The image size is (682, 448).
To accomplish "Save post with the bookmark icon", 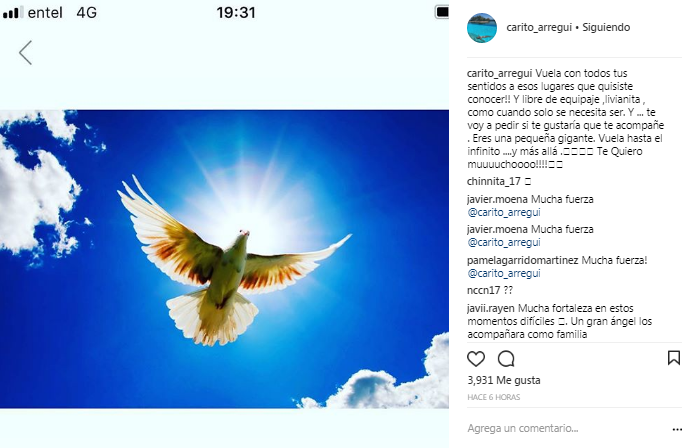I will click(x=673, y=358).
